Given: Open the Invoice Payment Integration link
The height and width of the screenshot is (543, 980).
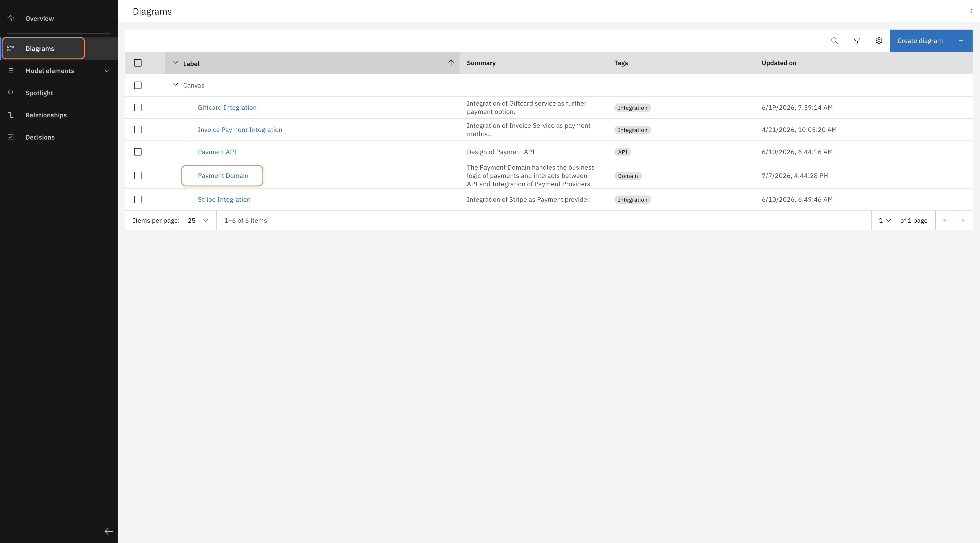Looking at the screenshot, I should pyautogui.click(x=240, y=130).
